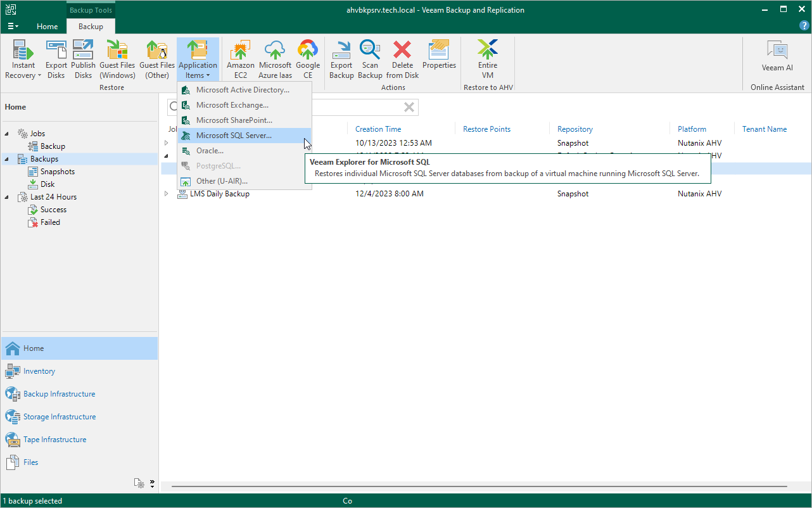Click the Amazon EC2 restore icon
The image size is (812, 508).
(x=241, y=60)
